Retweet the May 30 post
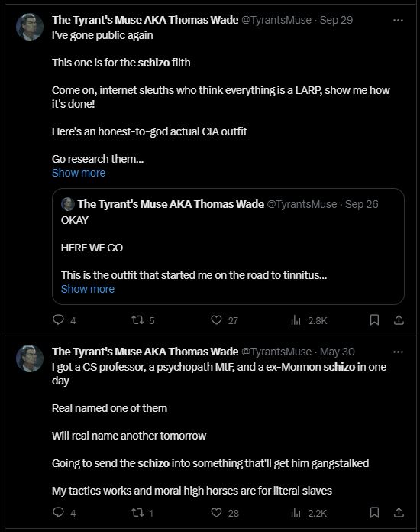Viewport: 420px width, 532px height. coord(142,512)
